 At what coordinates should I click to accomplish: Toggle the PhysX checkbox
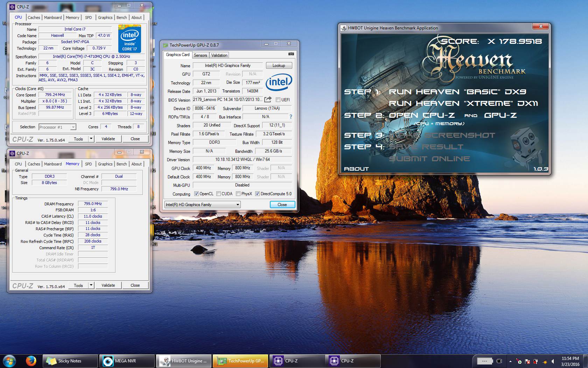238,193
